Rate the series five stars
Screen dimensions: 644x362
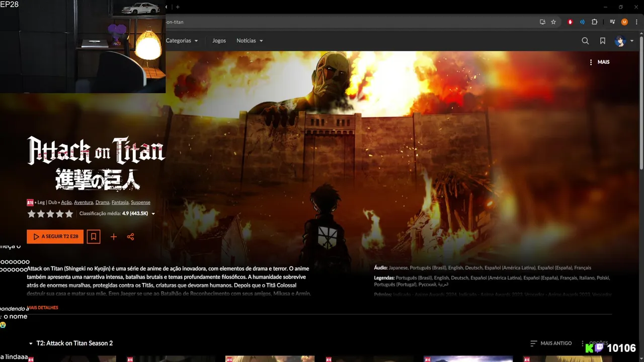(69, 214)
